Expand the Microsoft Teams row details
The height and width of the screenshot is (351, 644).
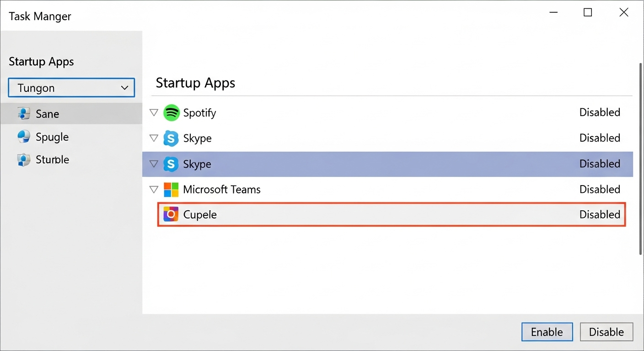(154, 189)
